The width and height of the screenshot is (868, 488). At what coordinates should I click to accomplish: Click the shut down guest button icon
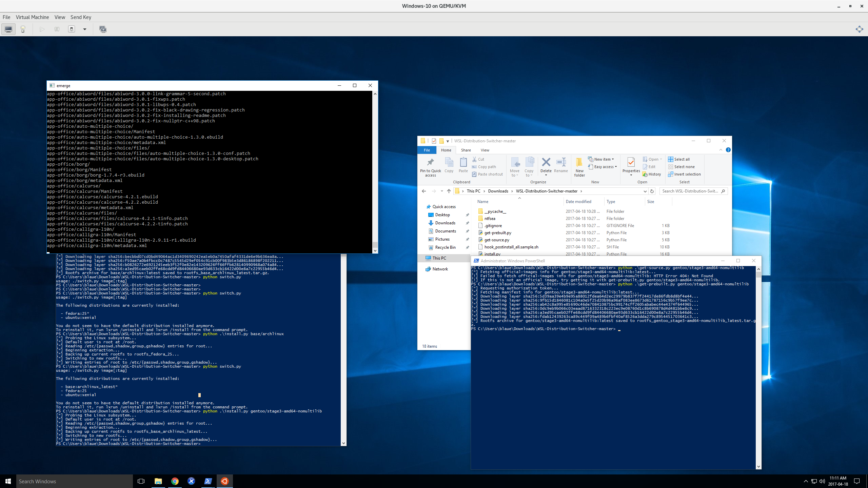click(72, 29)
